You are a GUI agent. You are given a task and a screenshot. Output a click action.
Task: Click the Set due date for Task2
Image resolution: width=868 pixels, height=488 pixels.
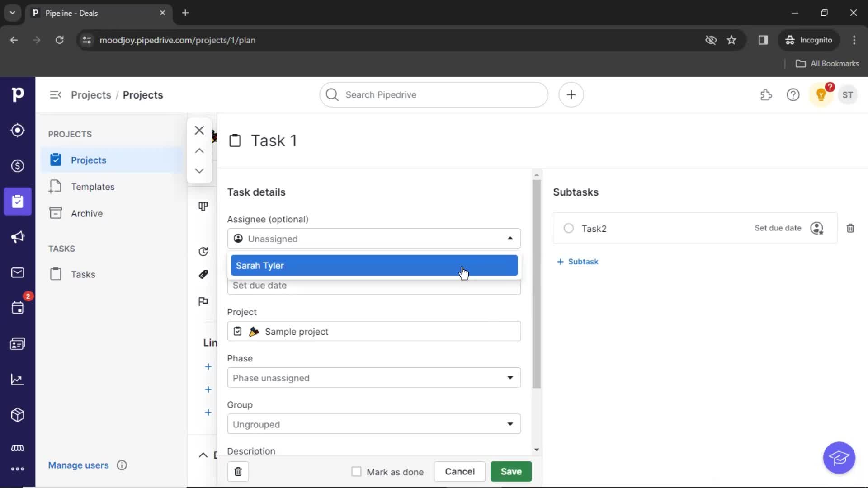pyautogui.click(x=777, y=228)
